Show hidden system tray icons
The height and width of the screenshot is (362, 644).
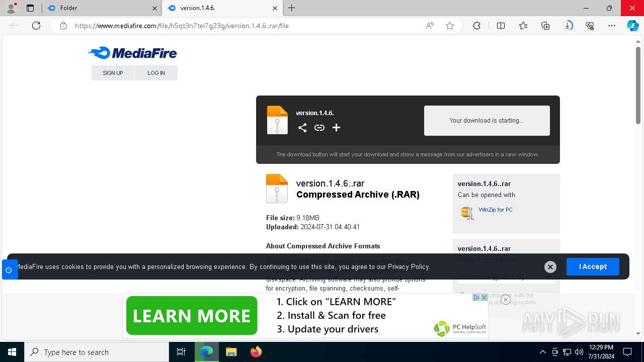[542, 352]
